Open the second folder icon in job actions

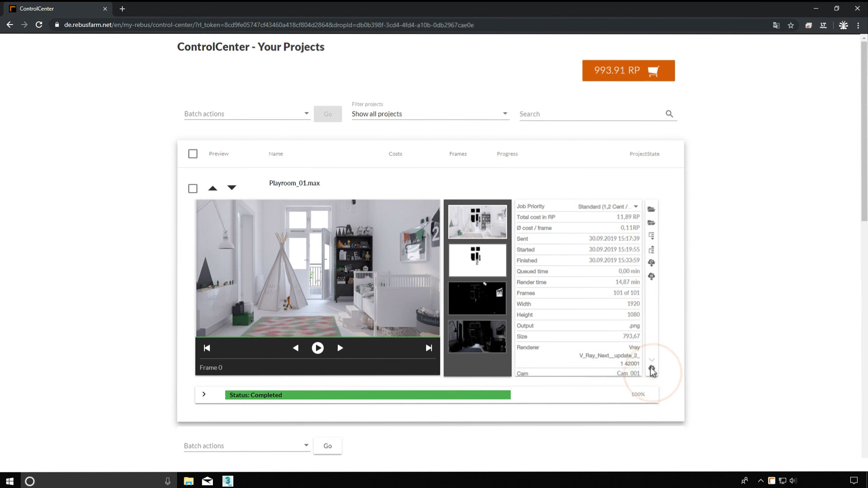click(651, 222)
